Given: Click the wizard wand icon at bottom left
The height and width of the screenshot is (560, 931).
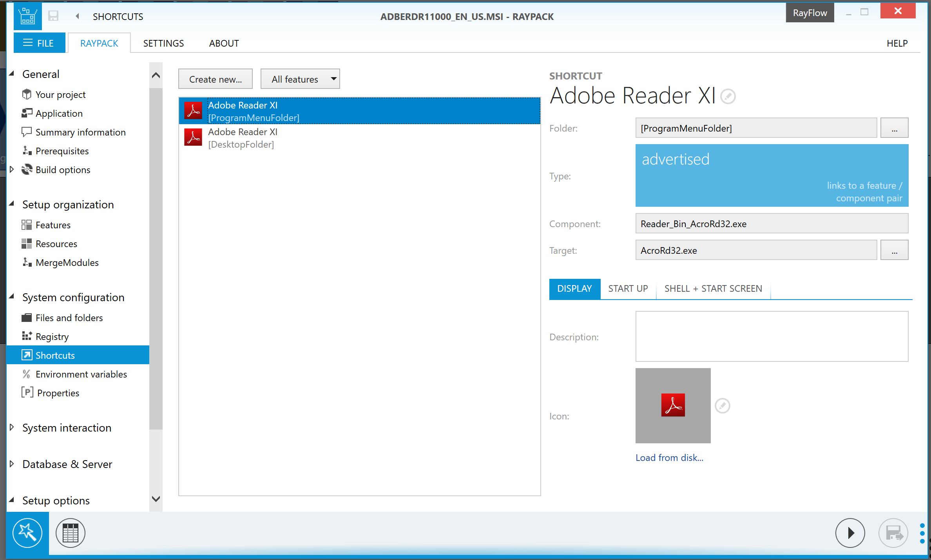Looking at the screenshot, I should pyautogui.click(x=27, y=533).
